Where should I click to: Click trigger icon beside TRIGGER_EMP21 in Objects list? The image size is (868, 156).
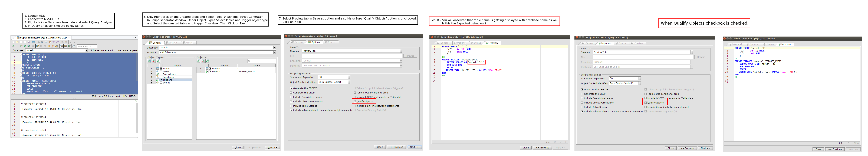[x=207, y=71]
